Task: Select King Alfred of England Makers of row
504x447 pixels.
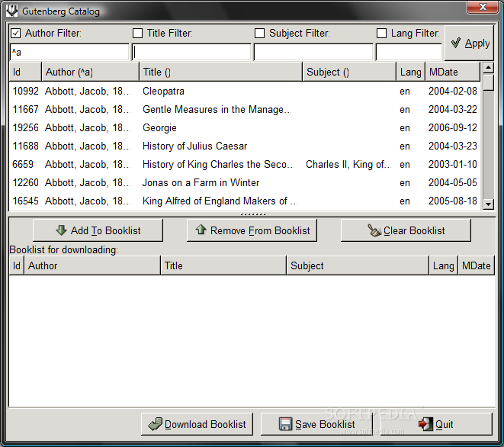Action: [245, 201]
